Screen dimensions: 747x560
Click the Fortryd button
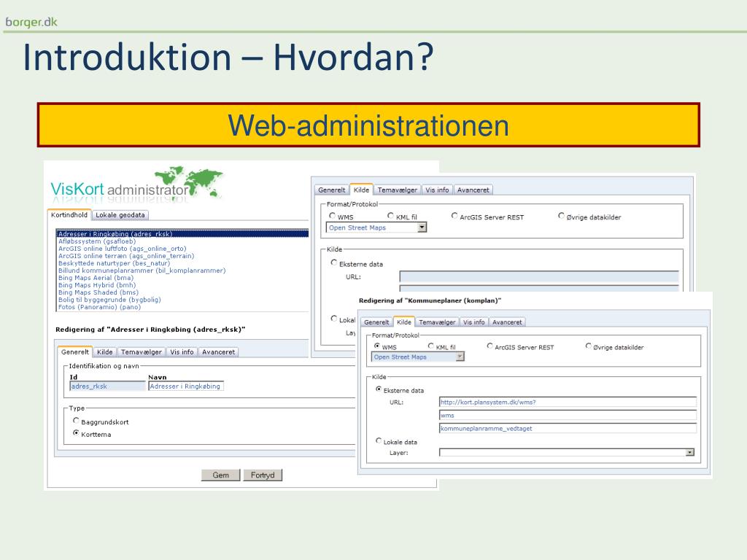(x=262, y=475)
